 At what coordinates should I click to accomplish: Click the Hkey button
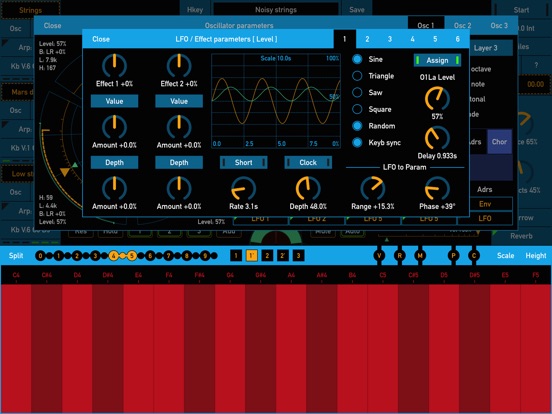click(195, 10)
